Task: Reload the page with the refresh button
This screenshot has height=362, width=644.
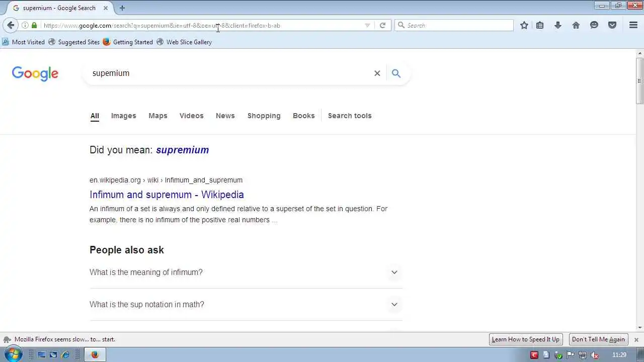Action: pos(382,25)
